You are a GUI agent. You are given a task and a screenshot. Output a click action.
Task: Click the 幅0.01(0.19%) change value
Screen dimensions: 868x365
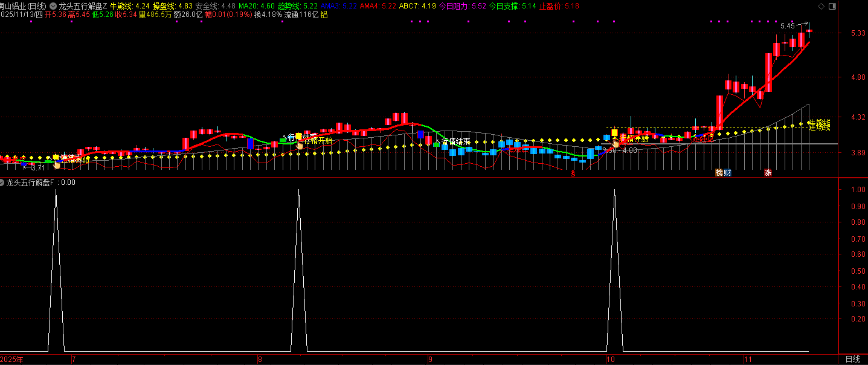click(228, 14)
